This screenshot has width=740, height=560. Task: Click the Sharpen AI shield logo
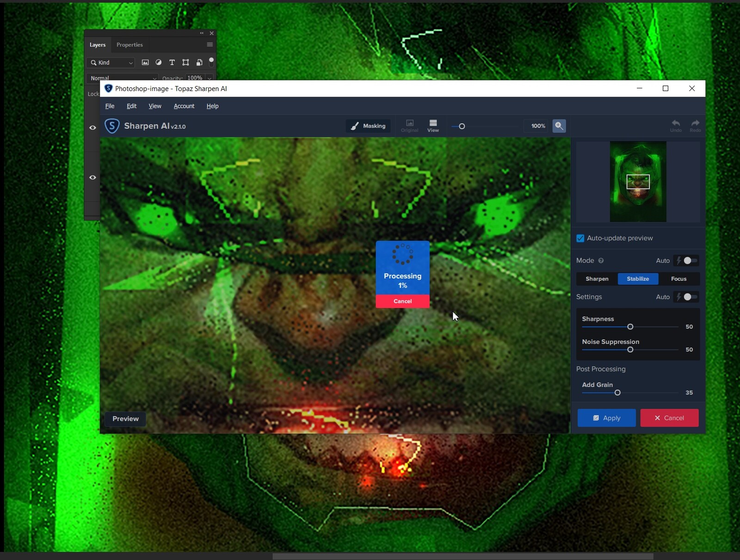(x=112, y=126)
